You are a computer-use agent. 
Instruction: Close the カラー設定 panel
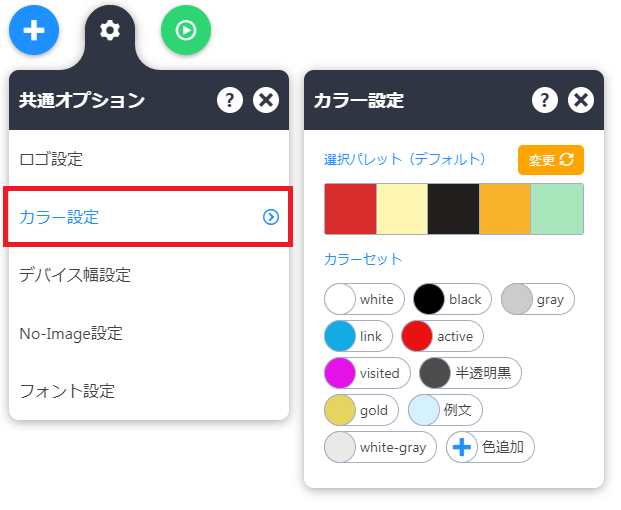pyautogui.click(x=581, y=99)
